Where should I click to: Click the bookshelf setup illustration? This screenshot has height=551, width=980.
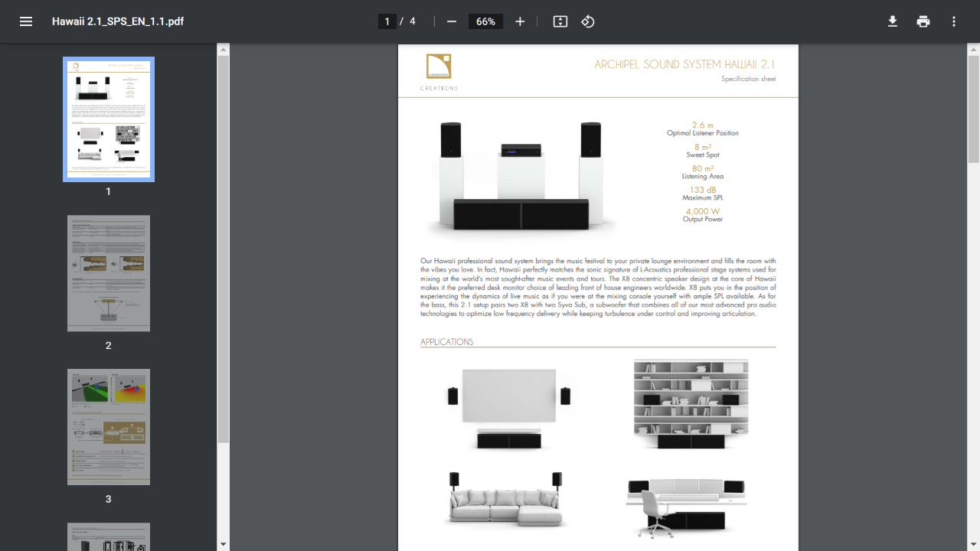point(691,404)
